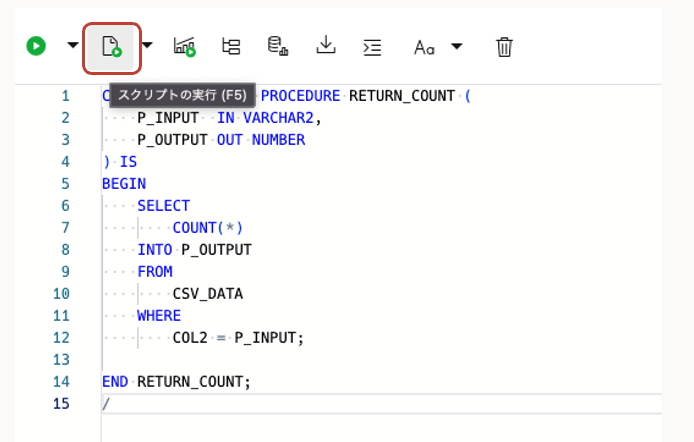Open the Run Statement dropdown arrow
694x442 pixels.
coord(73,45)
